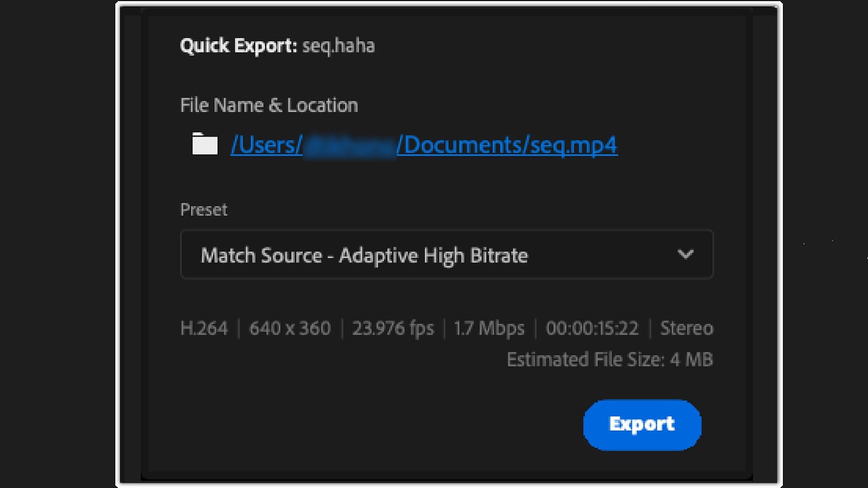Click the Stereo audio value

pyautogui.click(x=686, y=328)
